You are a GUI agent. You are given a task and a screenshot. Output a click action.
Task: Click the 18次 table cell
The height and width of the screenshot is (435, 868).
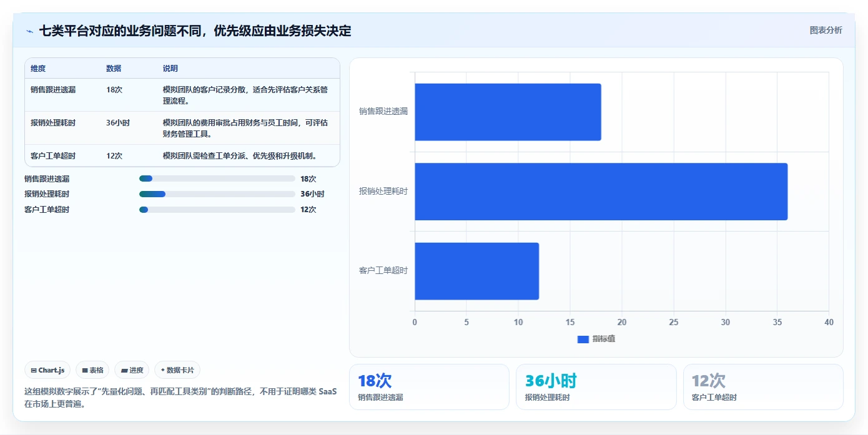(x=114, y=90)
